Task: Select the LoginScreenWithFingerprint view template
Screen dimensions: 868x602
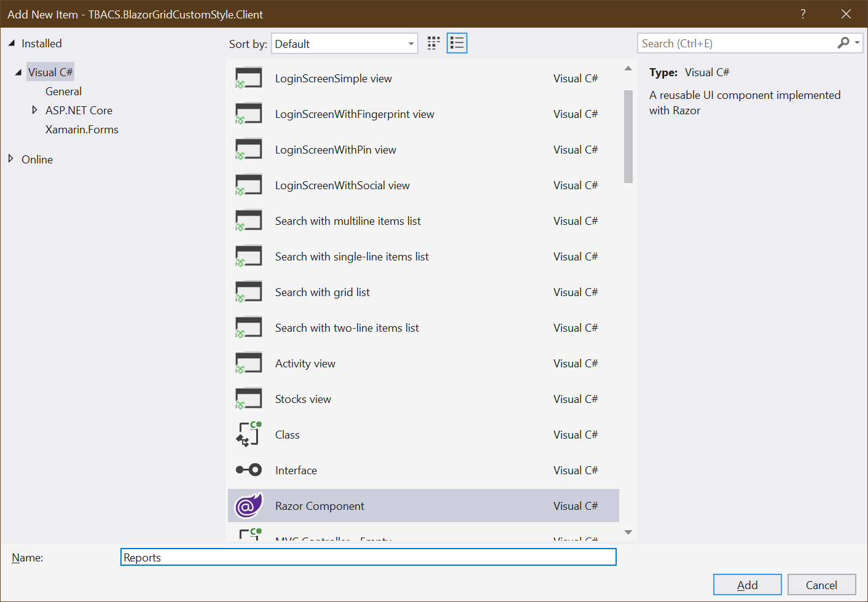Action: pos(354,114)
